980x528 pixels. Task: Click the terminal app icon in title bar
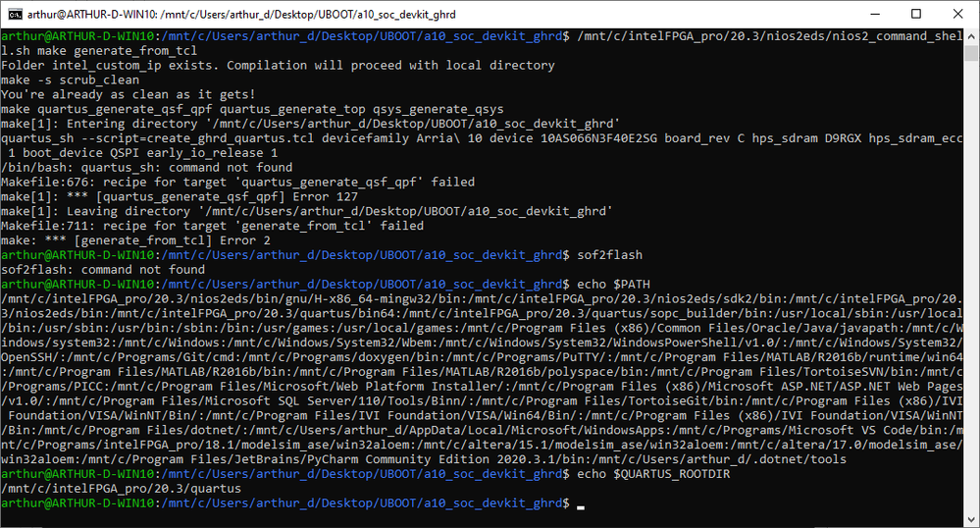pyautogui.click(x=15, y=14)
